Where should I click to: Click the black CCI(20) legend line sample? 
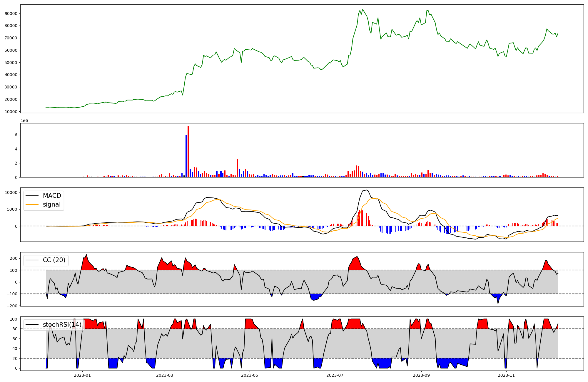tap(32, 260)
